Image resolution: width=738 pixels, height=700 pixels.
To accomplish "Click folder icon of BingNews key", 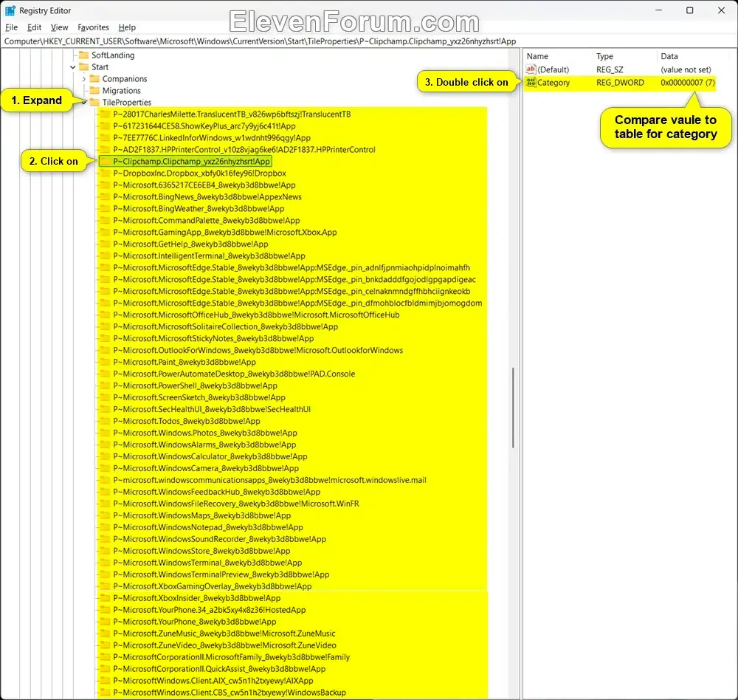I will pos(105,196).
